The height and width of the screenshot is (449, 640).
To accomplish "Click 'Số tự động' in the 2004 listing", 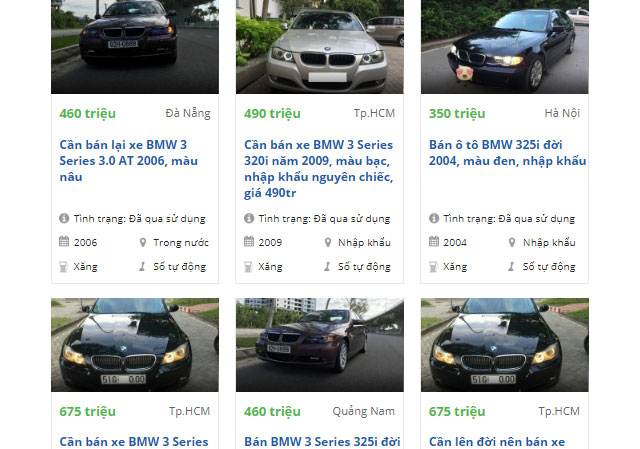I will pyautogui.click(x=549, y=267).
